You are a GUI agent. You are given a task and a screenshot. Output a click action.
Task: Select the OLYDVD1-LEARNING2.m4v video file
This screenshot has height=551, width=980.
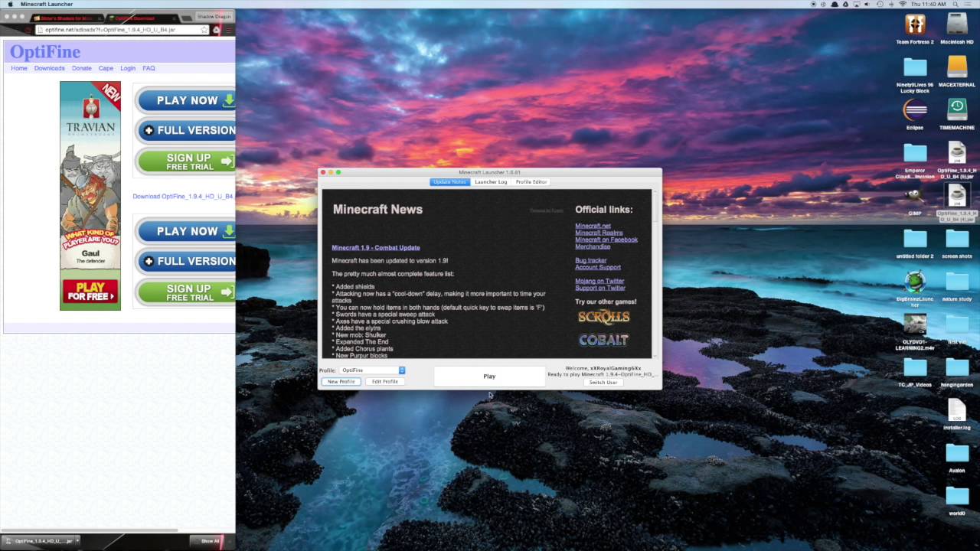point(915,324)
